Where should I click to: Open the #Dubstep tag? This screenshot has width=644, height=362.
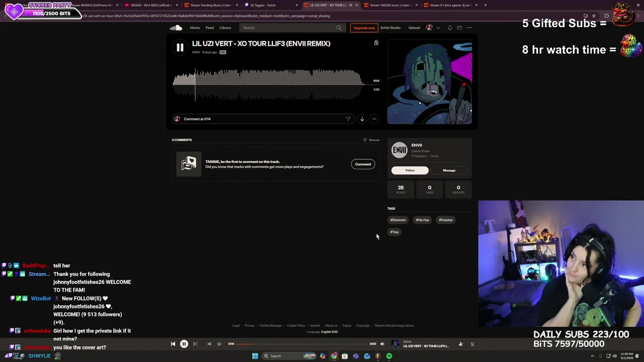click(x=446, y=220)
